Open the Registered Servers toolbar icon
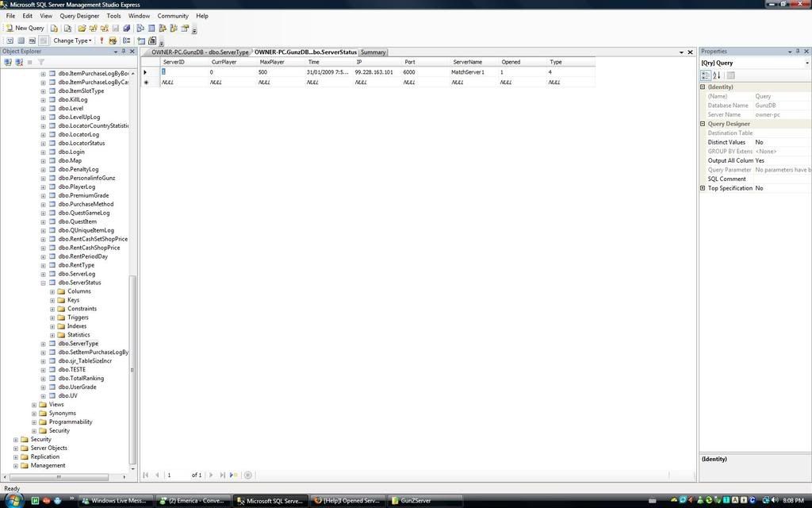Image resolution: width=812 pixels, height=508 pixels. (140, 29)
